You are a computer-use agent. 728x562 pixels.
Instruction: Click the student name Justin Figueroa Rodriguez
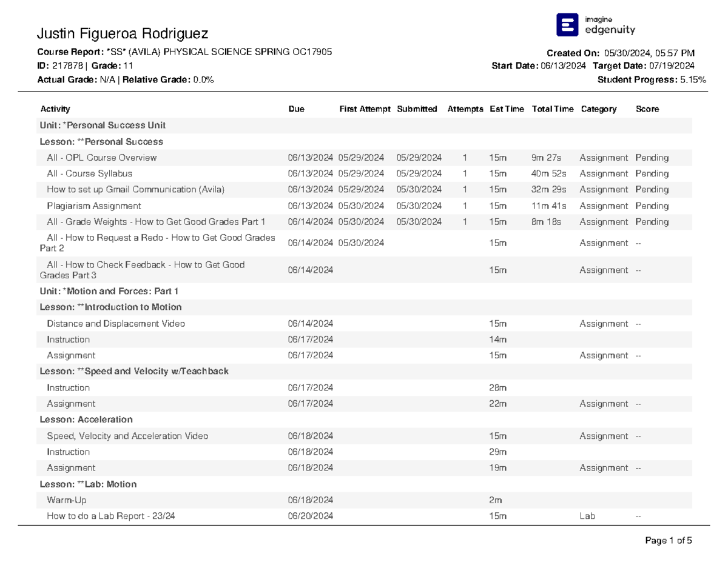[123, 33]
